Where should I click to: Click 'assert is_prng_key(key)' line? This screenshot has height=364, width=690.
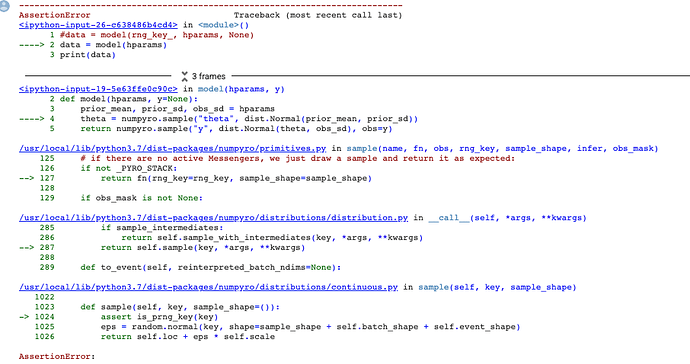[x=159, y=317]
